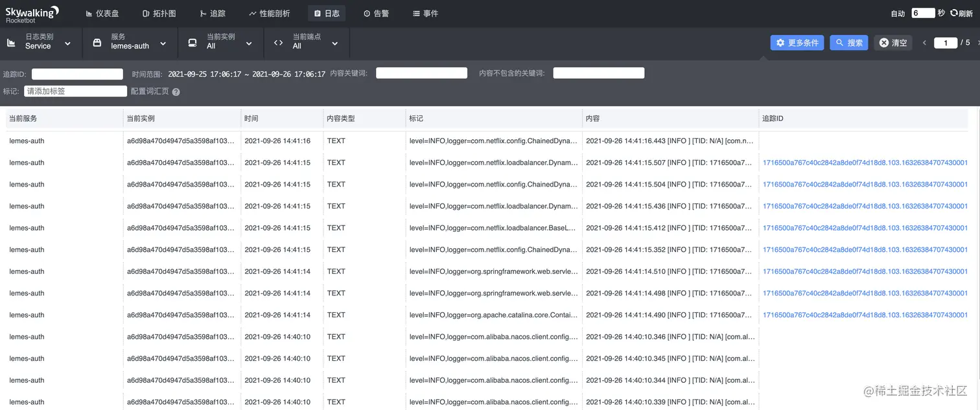Open trace ID link in 14:41:14.510 row

point(865,271)
